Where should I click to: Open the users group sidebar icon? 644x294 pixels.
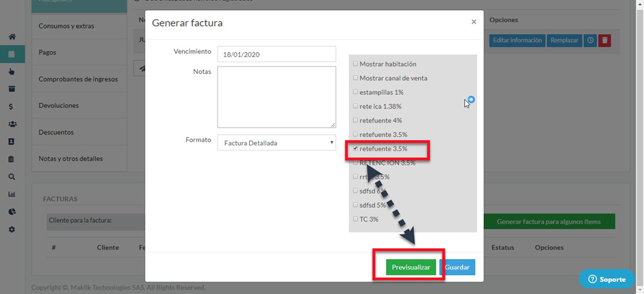pos(12,124)
